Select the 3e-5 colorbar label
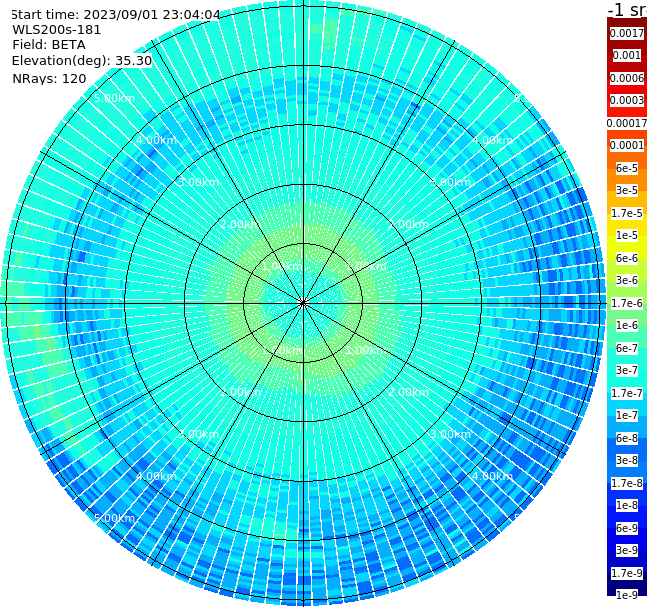The width and height of the screenshot is (647, 607). 627,190
